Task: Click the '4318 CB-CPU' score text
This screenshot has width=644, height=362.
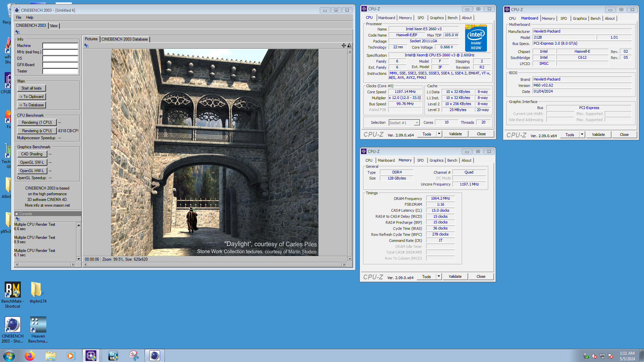Action: [x=68, y=131]
